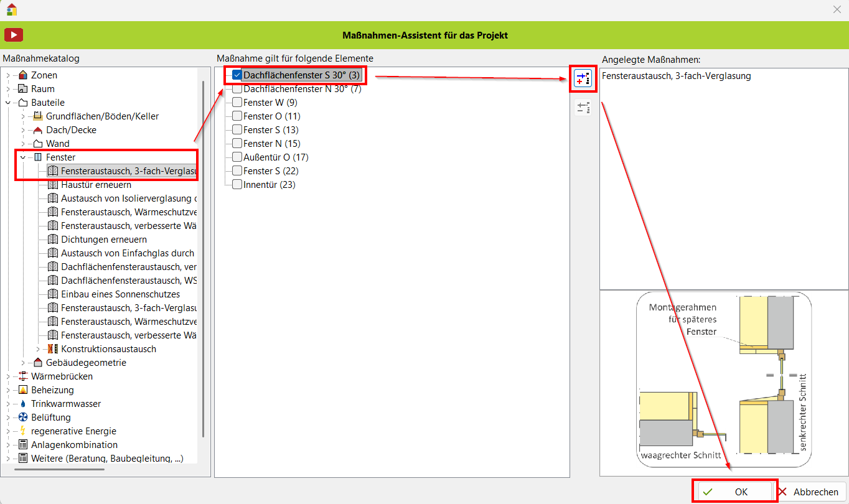Click the regenerative Energie lightning icon
849x504 pixels.
pos(23,431)
